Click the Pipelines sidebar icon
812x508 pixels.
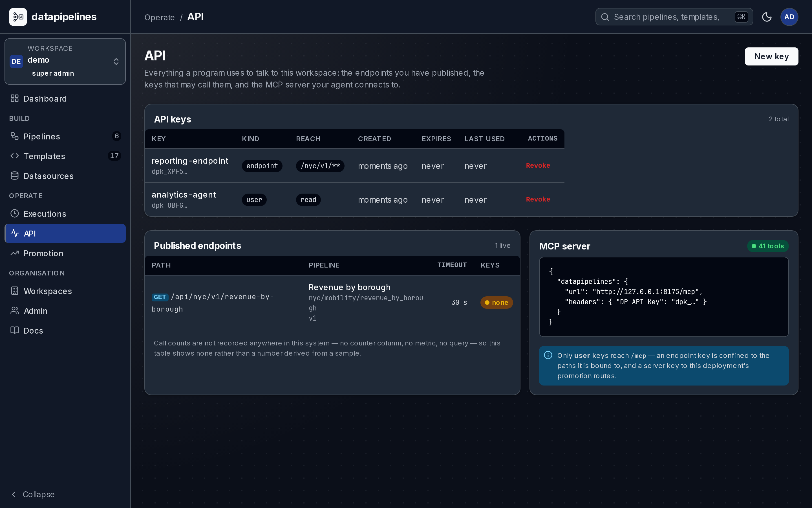pos(14,136)
